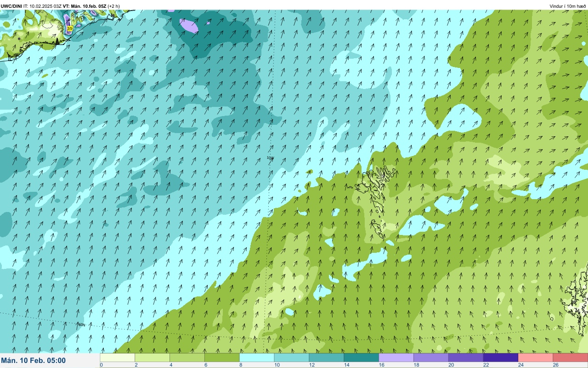Click the 20–22 m/s violet legend swatch

(x=466, y=357)
